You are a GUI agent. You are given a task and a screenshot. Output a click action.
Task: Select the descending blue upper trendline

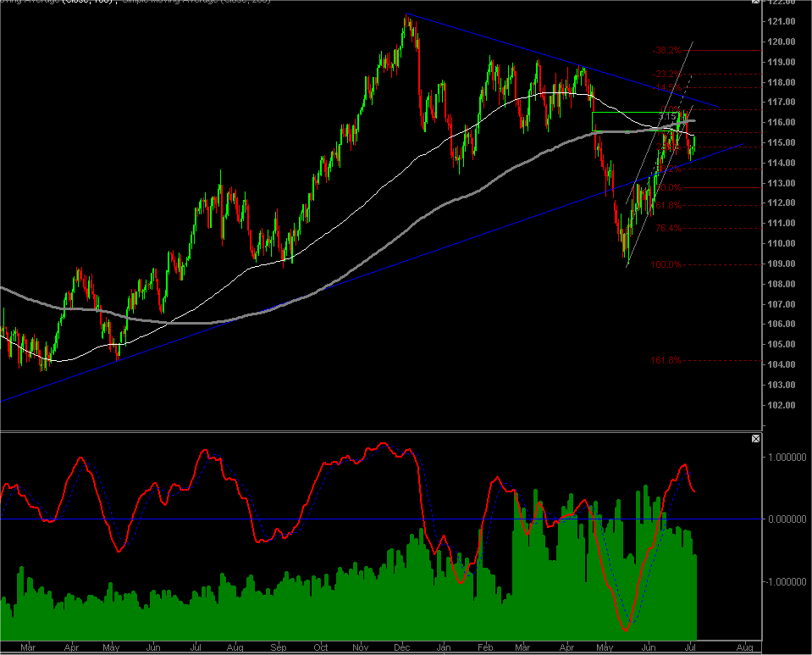(x=562, y=59)
